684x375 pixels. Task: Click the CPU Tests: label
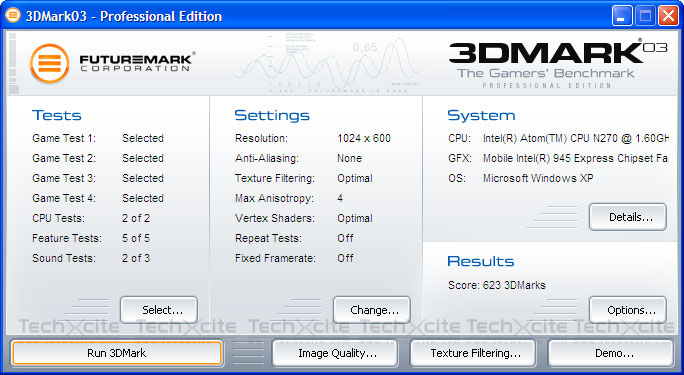coord(58,218)
